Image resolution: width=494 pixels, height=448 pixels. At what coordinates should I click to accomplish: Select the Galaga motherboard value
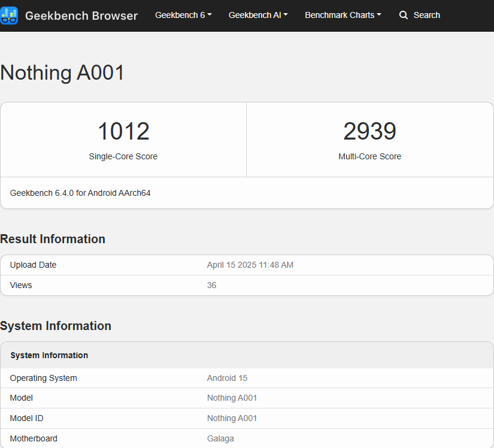[220, 438]
